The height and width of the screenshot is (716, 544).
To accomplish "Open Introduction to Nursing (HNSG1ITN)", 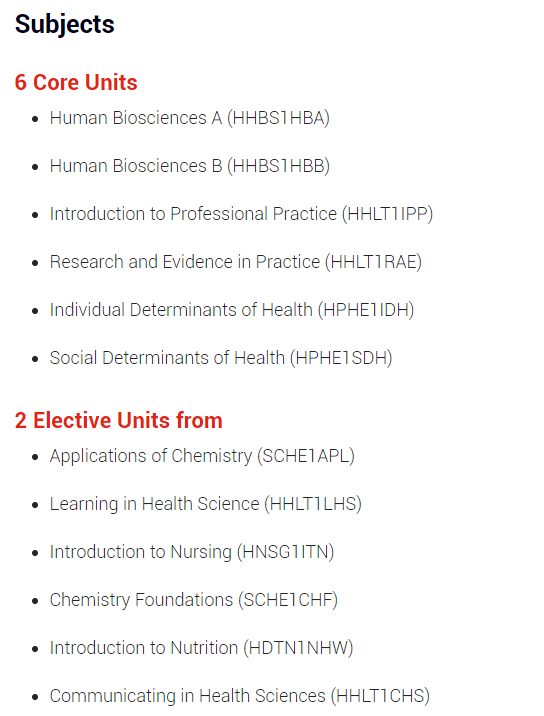I will pyautogui.click(x=192, y=552).
